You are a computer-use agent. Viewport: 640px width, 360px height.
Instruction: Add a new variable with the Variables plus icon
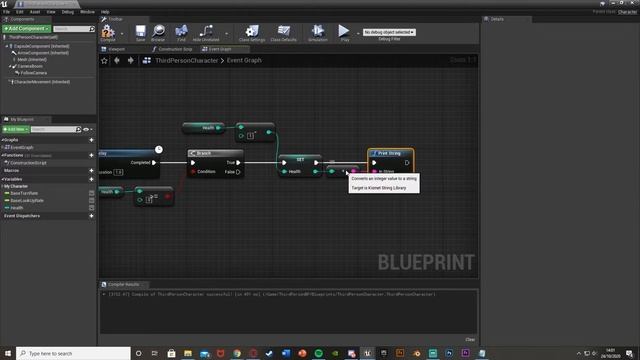click(91, 179)
